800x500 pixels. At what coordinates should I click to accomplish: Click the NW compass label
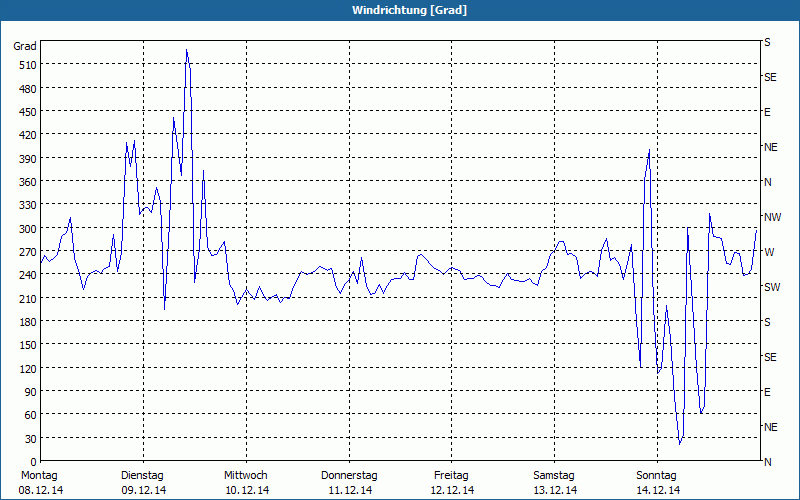pos(772,217)
